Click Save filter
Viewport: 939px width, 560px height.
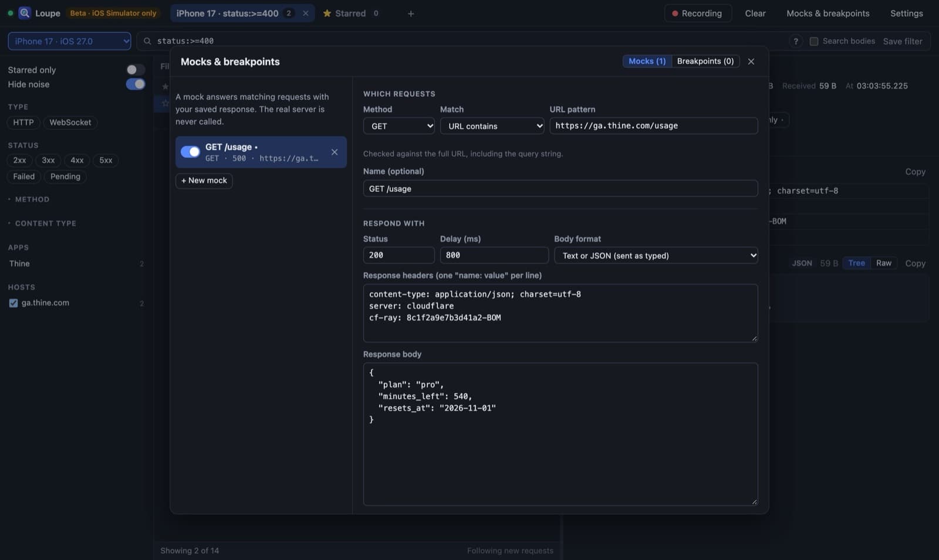click(903, 41)
